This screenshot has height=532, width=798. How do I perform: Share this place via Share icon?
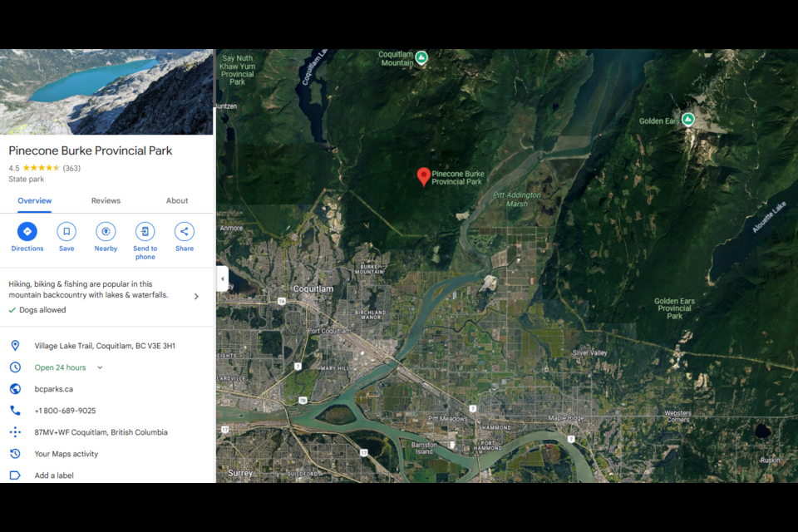(185, 232)
